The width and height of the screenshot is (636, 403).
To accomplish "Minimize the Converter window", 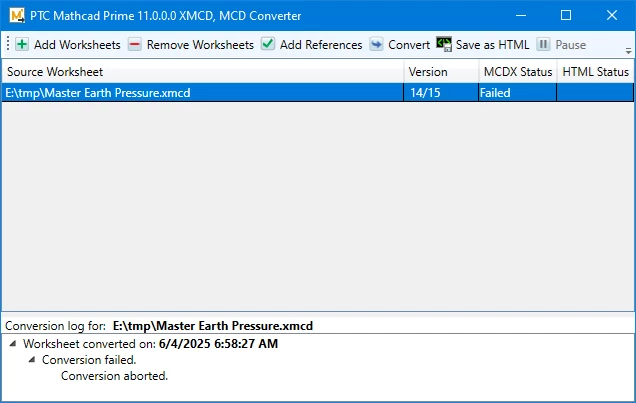I will 521,15.
